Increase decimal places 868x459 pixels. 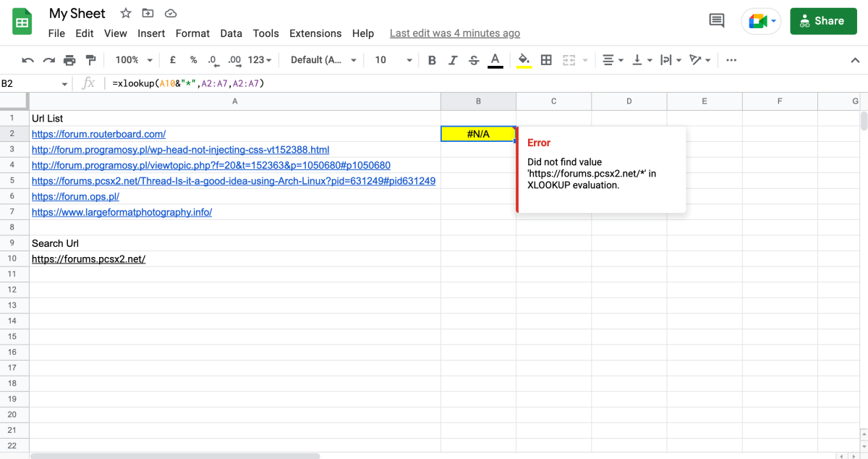(x=234, y=60)
